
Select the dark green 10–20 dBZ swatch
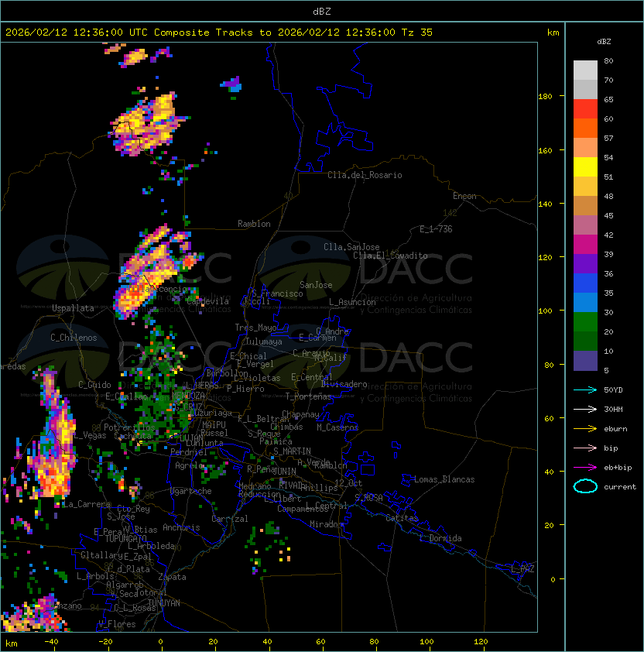[585, 341]
